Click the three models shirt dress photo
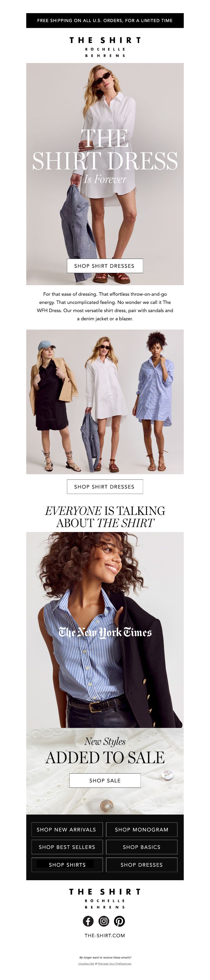Image resolution: width=210 pixels, height=980 pixels. pos(105,402)
